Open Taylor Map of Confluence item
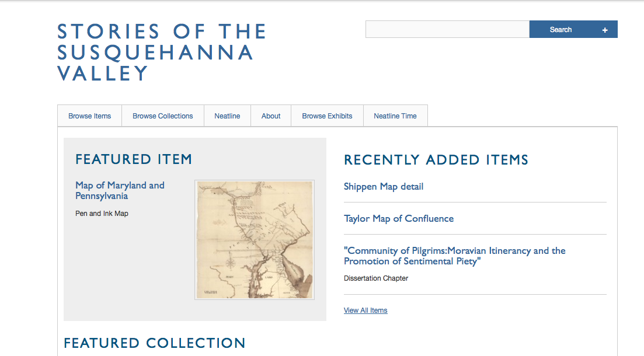644x356 pixels. (x=399, y=219)
